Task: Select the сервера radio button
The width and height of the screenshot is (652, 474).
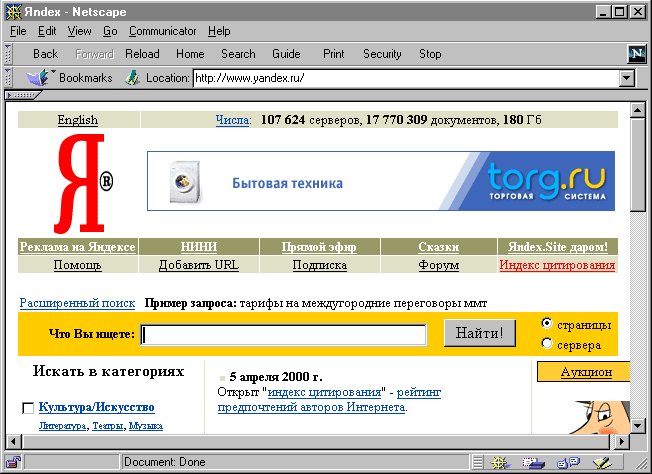Action: point(547,343)
